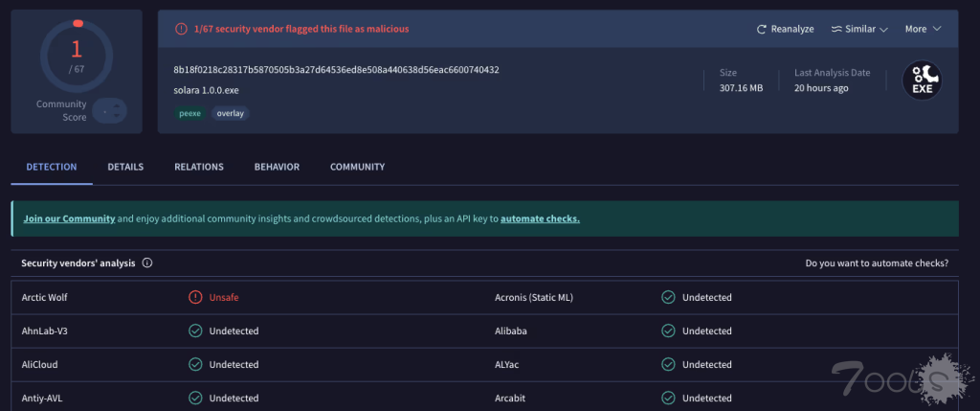Switch to the Details tab
Screen dimensions: 980x411
tap(125, 167)
